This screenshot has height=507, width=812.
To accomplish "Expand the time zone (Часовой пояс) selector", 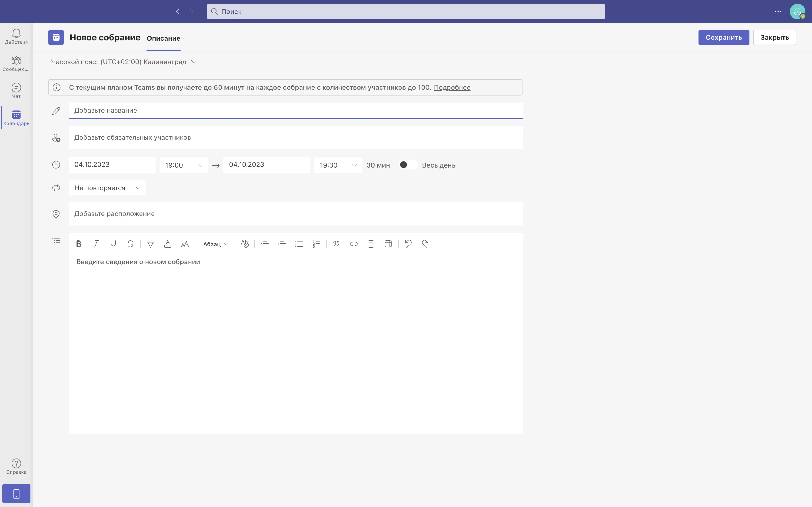I will point(124,62).
